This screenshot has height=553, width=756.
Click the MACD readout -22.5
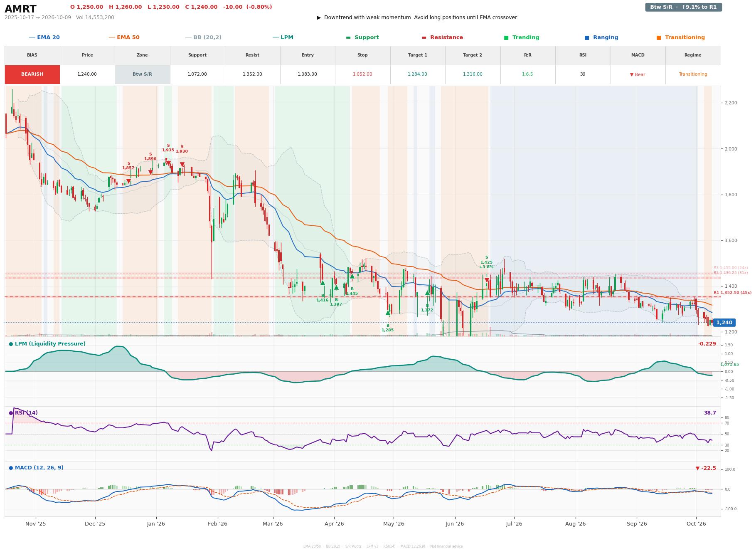pos(706,468)
